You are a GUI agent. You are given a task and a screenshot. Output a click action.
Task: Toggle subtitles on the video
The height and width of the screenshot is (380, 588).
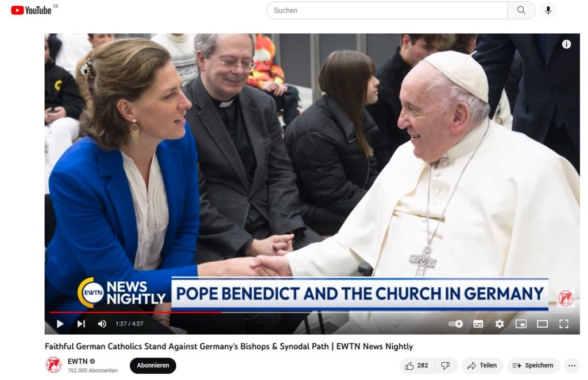click(478, 324)
